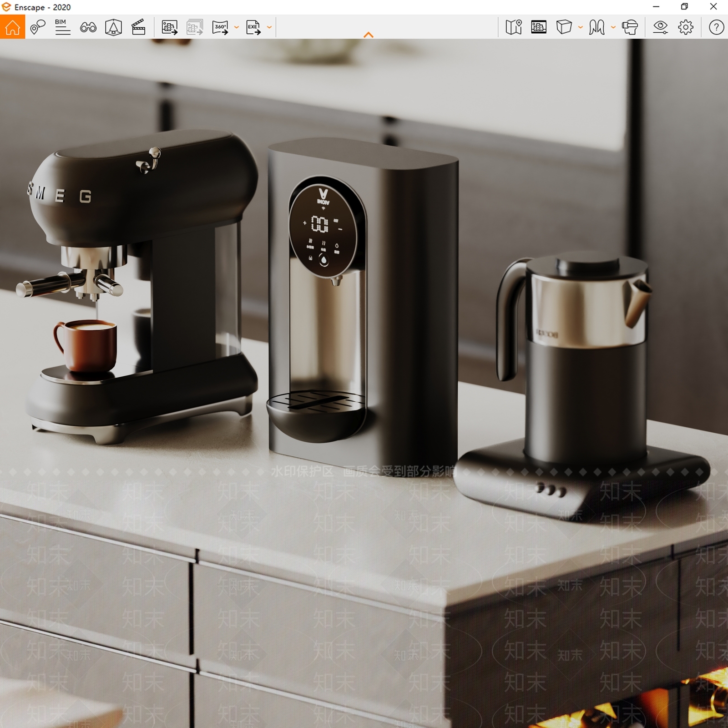Image resolution: width=728 pixels, height=728 pixels.
Task: Collapse the toolbar with orange chevron
Action: point(369,35)
